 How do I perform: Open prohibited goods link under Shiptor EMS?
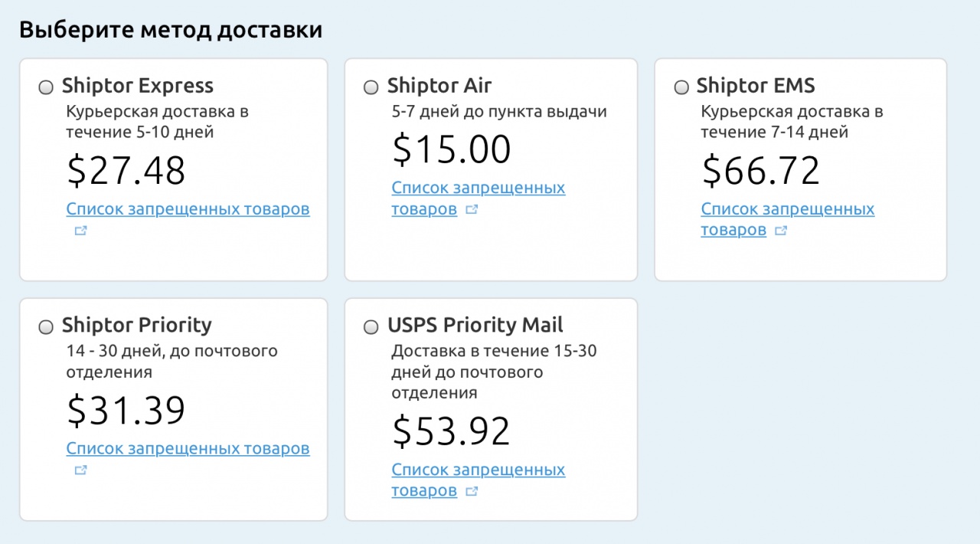coord(787,209)
